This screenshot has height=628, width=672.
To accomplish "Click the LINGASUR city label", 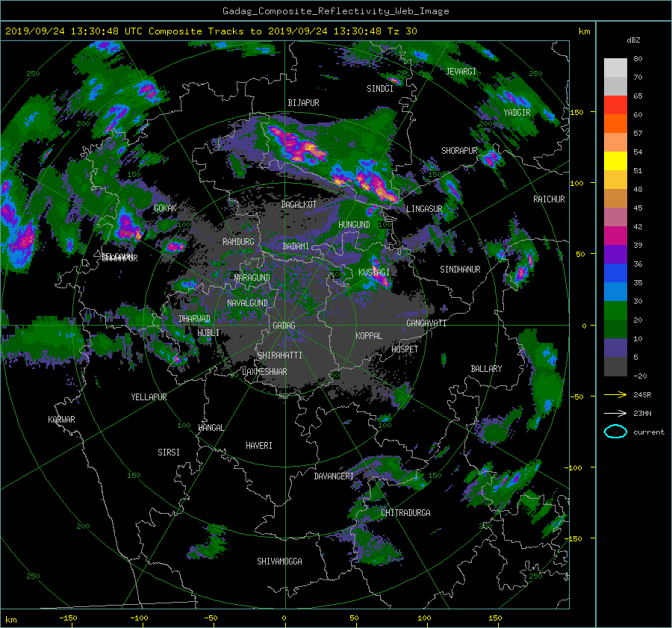I will click(424, 209).
